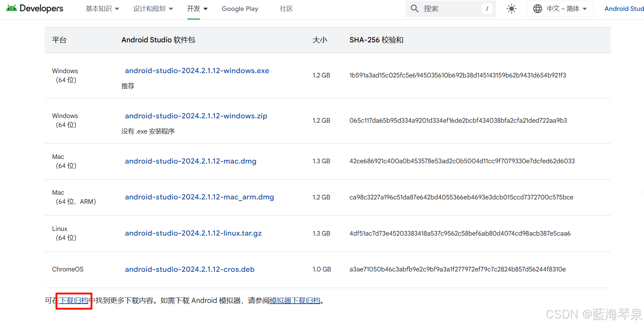This screenshot has width=644, height=325.
Task: Download android-studio-2024.2.1.12-windows.zip
Action: 196,116
